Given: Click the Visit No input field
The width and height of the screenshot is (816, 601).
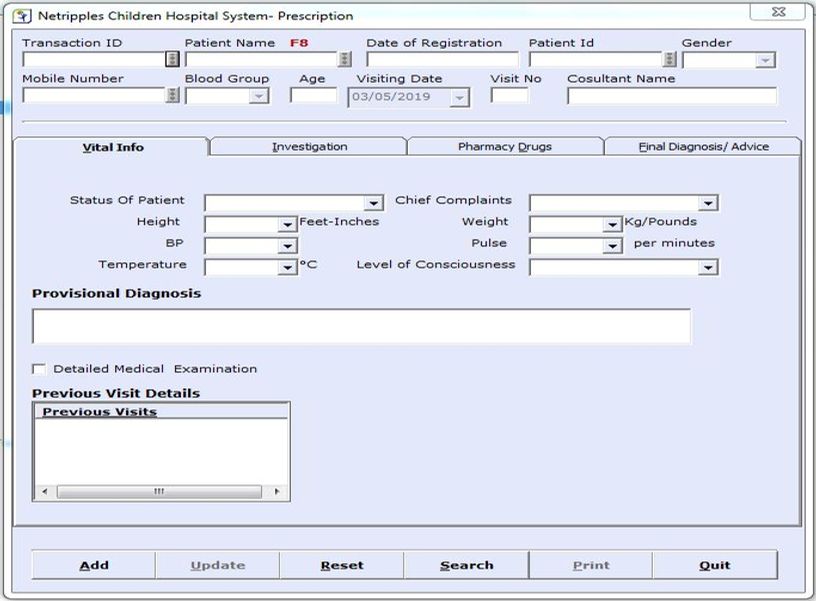Looking at the screenshot, I should coord(509,95).
